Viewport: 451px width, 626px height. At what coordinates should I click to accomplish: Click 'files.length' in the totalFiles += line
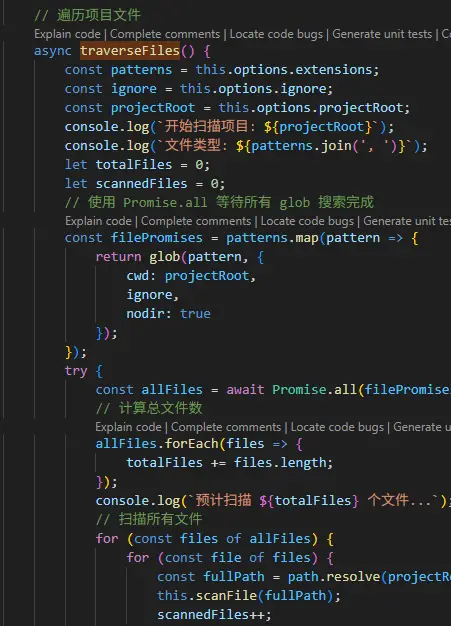(280, 463)
